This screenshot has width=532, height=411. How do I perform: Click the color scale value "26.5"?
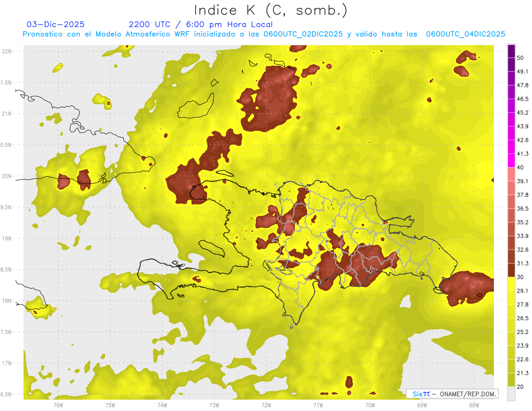pos(523,318)
